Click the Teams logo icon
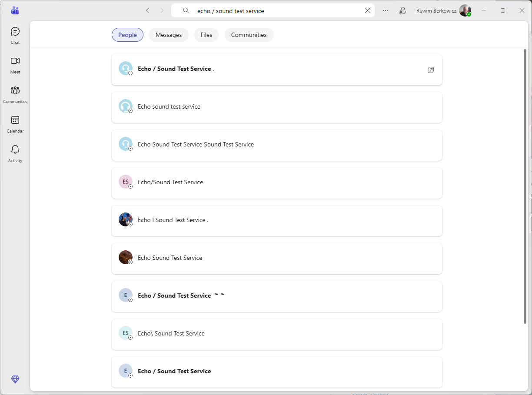The height and width of the screenshot is (395, 532). point(15,10)
